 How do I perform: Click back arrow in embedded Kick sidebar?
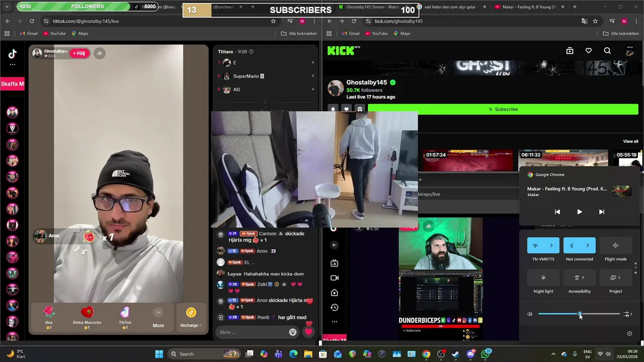click(334, 245)
